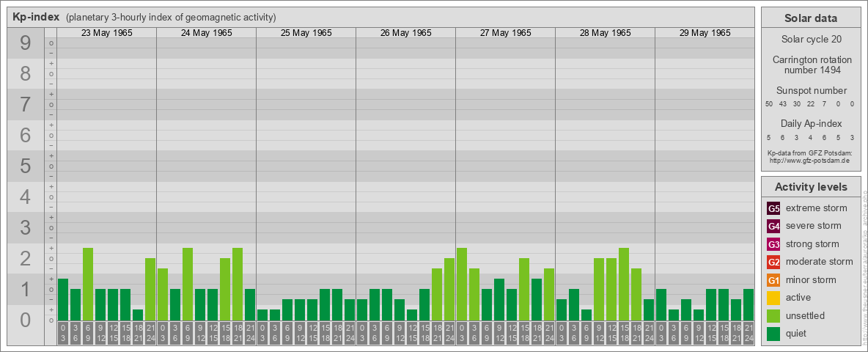Click the 29 May 1965 date header
The height and width of the screenshot is (352, 868).
[x=705, y=33]
